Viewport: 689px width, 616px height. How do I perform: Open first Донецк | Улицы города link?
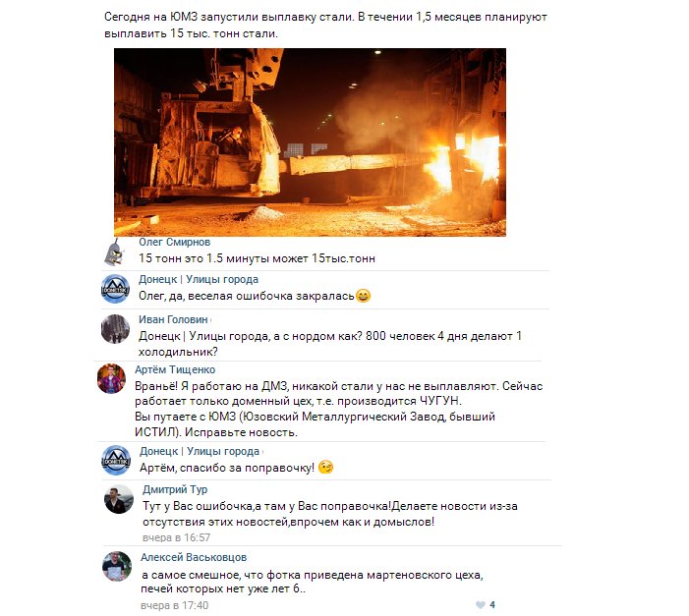[x=199, y=279]
